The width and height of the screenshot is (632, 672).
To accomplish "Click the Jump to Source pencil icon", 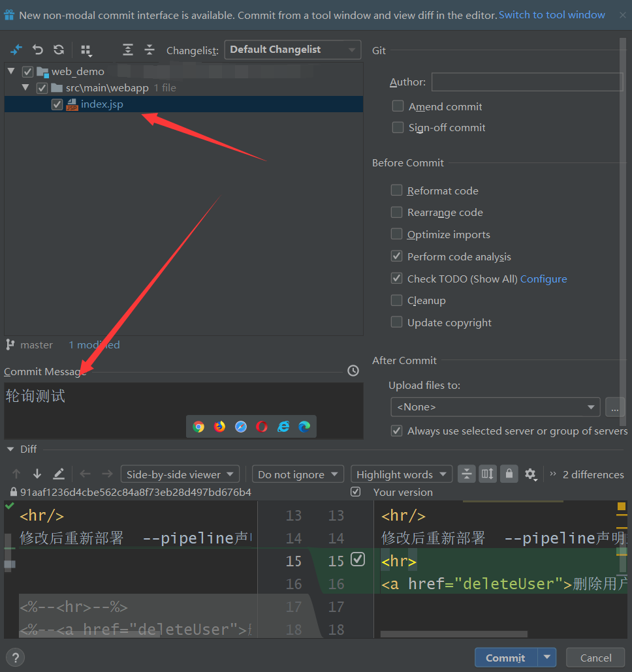I will 59,474.
